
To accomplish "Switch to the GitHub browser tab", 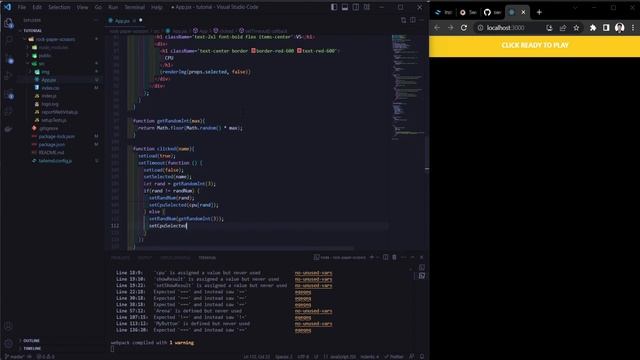I will click(x=492, y=12).
